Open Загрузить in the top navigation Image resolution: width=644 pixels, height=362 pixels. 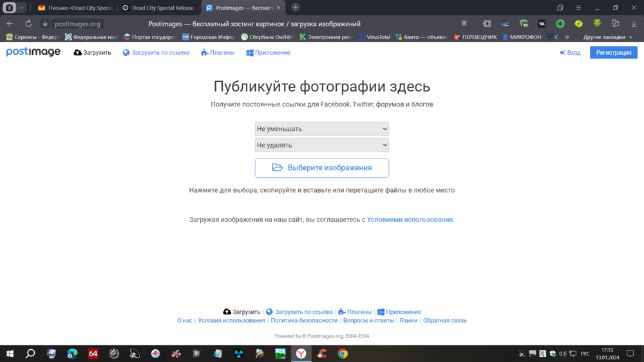[92, 53]
